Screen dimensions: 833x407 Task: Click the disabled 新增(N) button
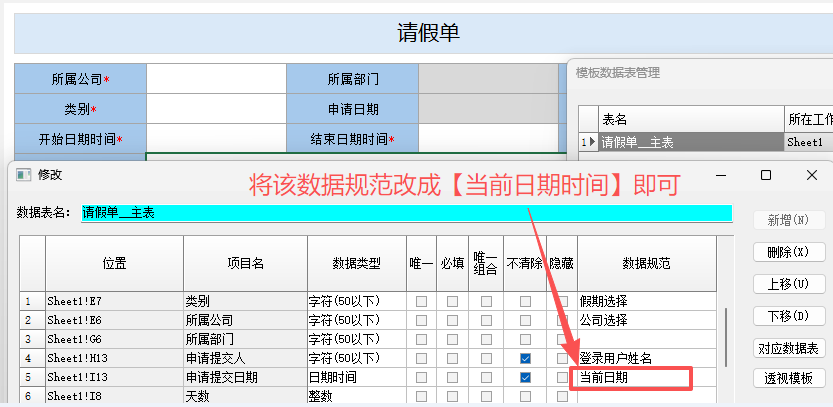789,220
